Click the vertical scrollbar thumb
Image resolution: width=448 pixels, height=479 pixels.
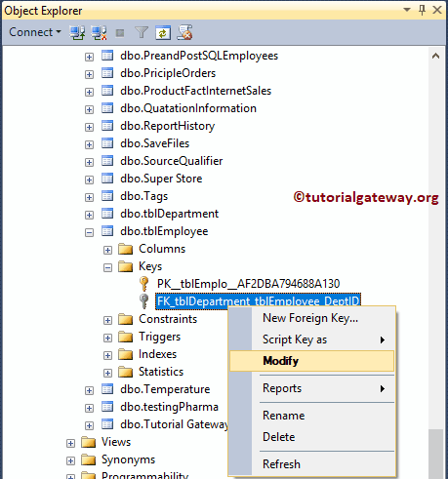pos(435,454)
